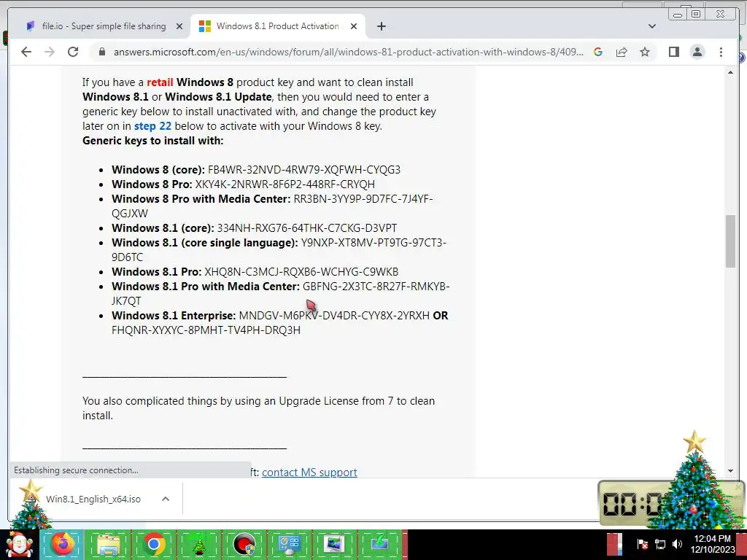The width and height of the screenshot is (747, 560).
Task: Open the volume speaker tray icon
Action: [x=677, y=544]
